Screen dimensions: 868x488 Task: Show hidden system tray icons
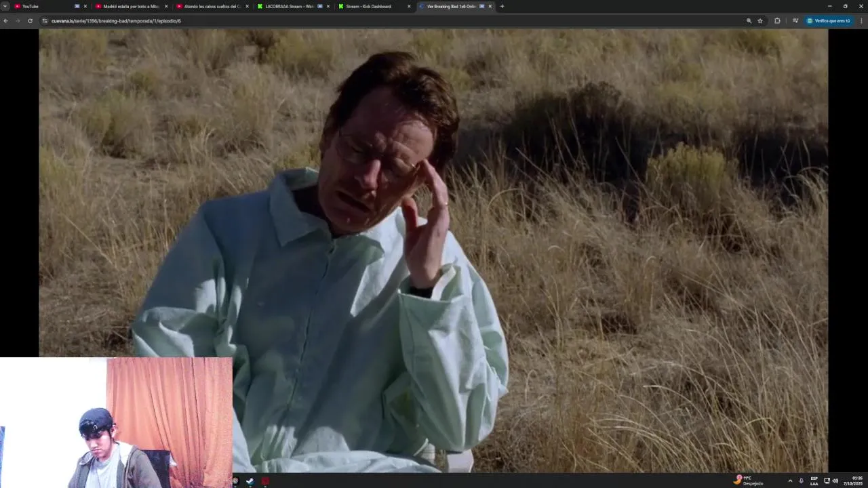tap(790, 481)
